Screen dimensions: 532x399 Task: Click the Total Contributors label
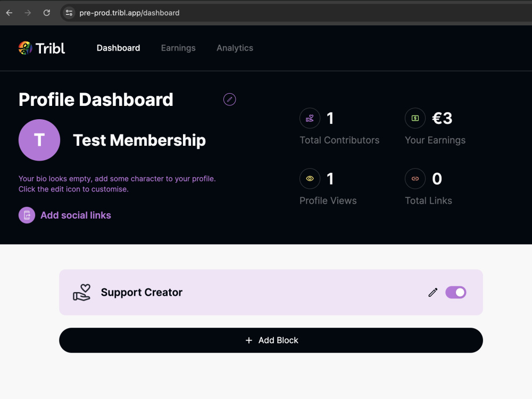[339, 140]
